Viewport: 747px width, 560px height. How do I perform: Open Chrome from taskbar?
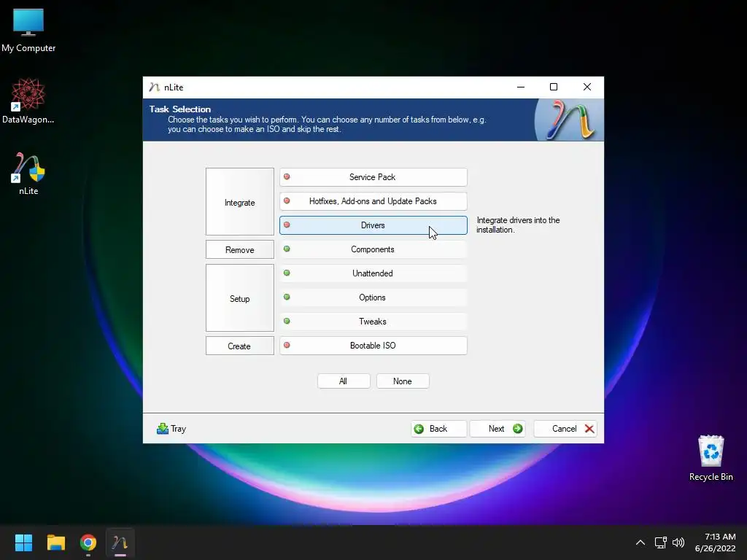(x=88, y=542)
